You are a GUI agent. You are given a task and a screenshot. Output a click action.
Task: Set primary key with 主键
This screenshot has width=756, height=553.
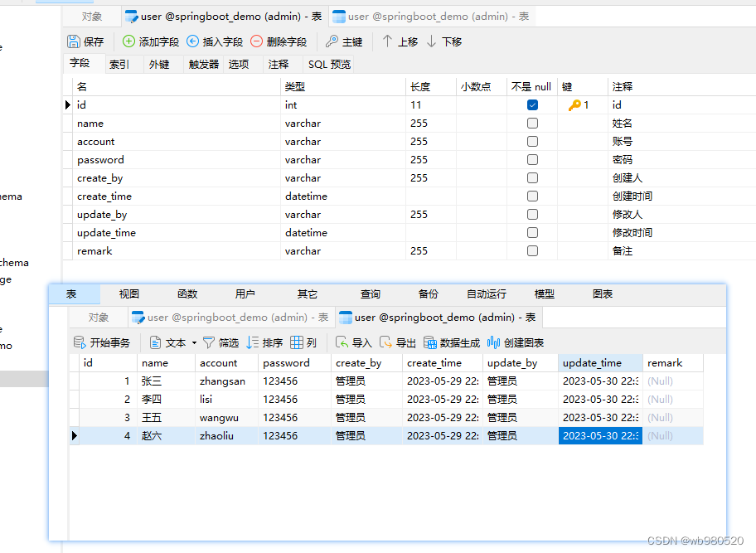click(x=344, y=42)
